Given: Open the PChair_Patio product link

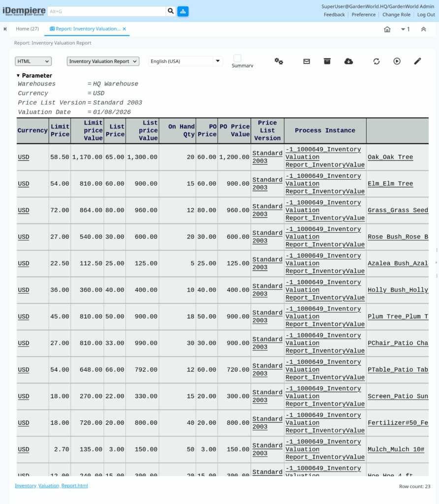Looking at the screenshot, I should click(398, 343).
